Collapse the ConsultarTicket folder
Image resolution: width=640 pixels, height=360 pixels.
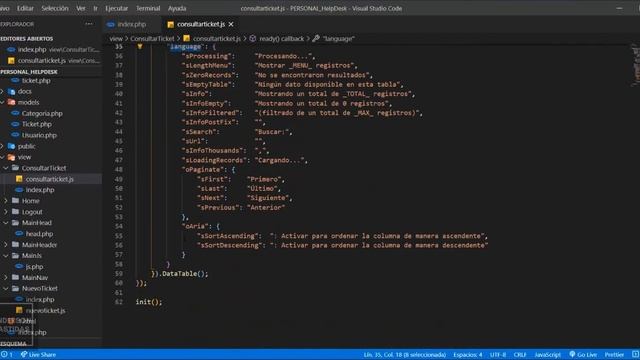(44, 168)
